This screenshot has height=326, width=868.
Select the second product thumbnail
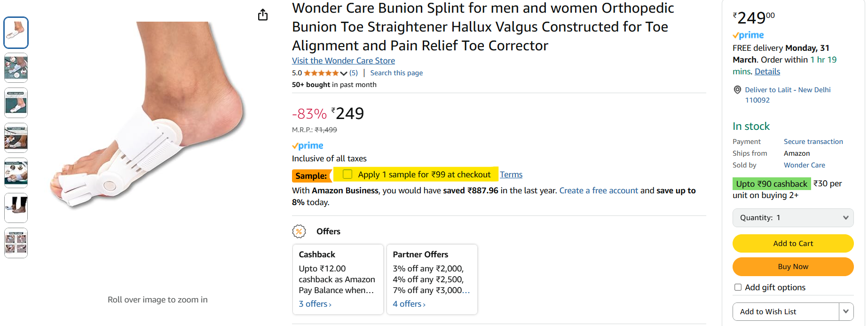(x=16, y=68)
